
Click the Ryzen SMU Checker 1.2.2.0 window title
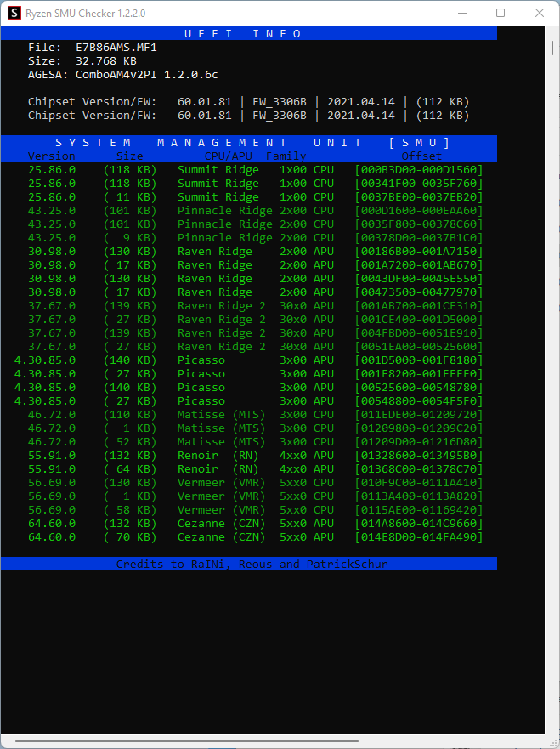[x=86, y=14]
